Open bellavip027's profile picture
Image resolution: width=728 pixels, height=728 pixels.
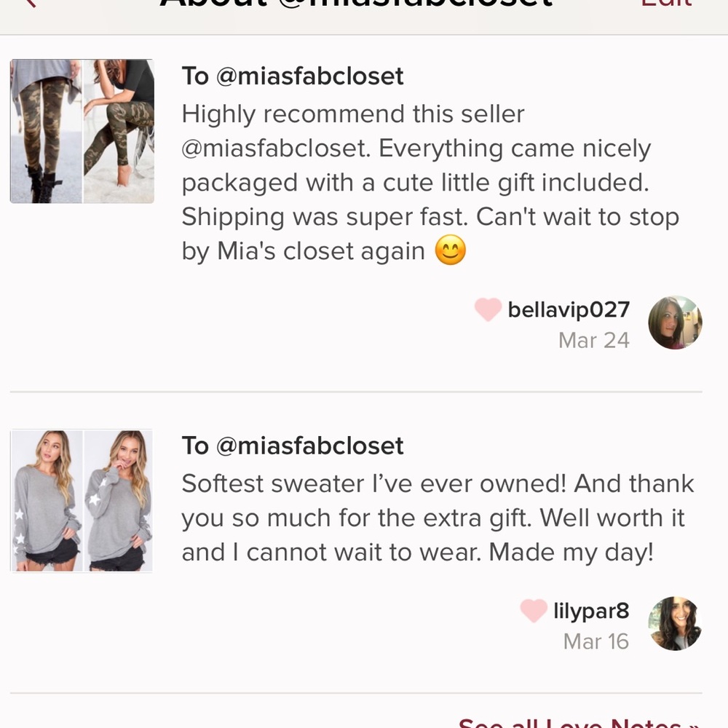[x=675, y=323]
